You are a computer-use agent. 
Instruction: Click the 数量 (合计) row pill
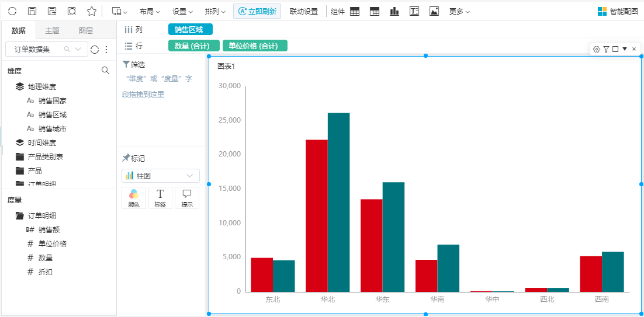[194, 46]
